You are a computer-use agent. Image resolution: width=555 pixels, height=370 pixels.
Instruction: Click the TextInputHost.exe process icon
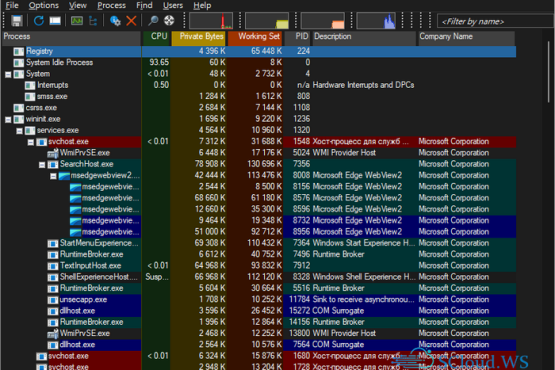53,266
